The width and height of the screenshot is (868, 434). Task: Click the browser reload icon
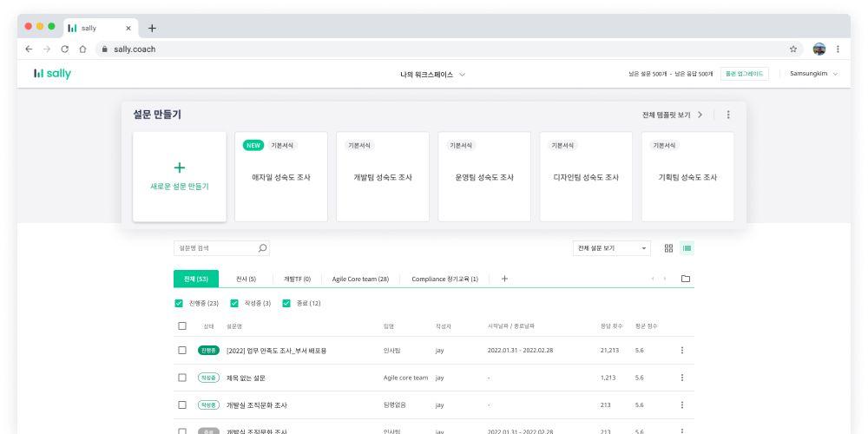pos(65,49)
